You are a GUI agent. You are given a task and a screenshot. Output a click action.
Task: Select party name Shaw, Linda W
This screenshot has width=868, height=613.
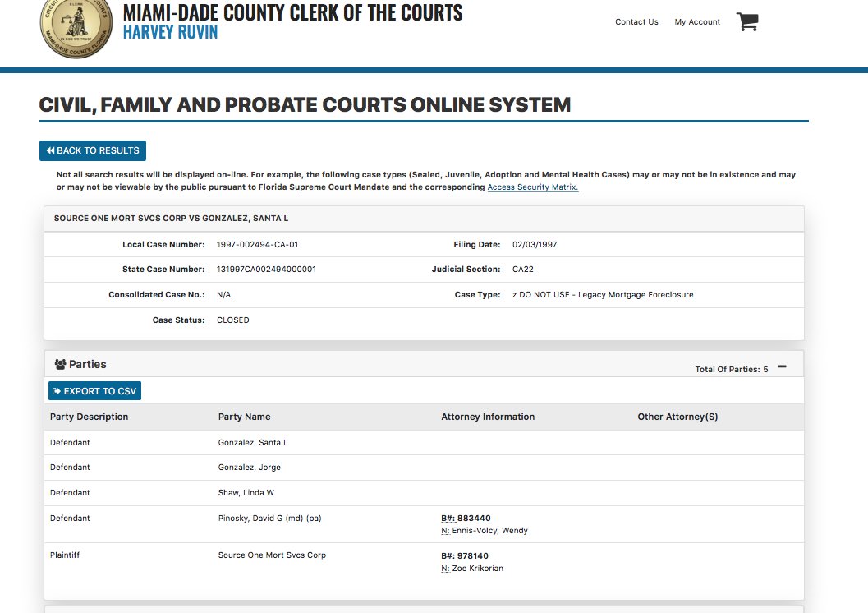click(x=246, y=493)
